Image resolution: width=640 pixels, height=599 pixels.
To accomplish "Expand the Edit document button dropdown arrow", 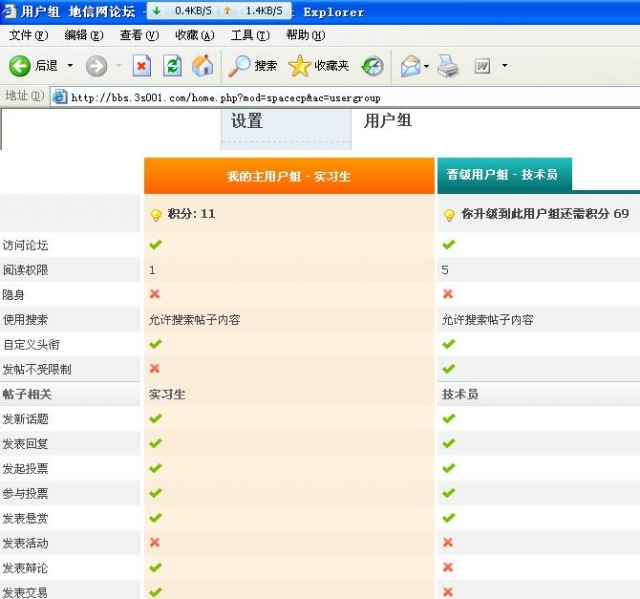I will click(x=504, y=66).
